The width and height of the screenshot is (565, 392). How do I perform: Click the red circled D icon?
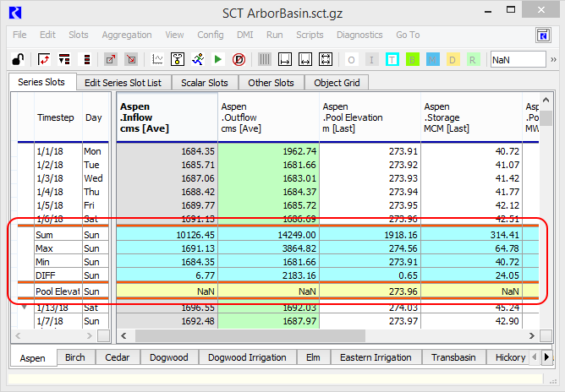coord(239,60)
